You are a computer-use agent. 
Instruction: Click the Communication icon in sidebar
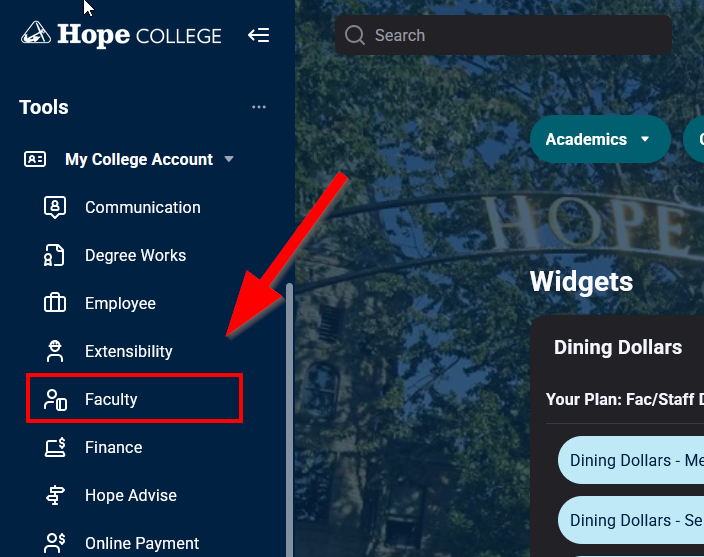(55, 207)
